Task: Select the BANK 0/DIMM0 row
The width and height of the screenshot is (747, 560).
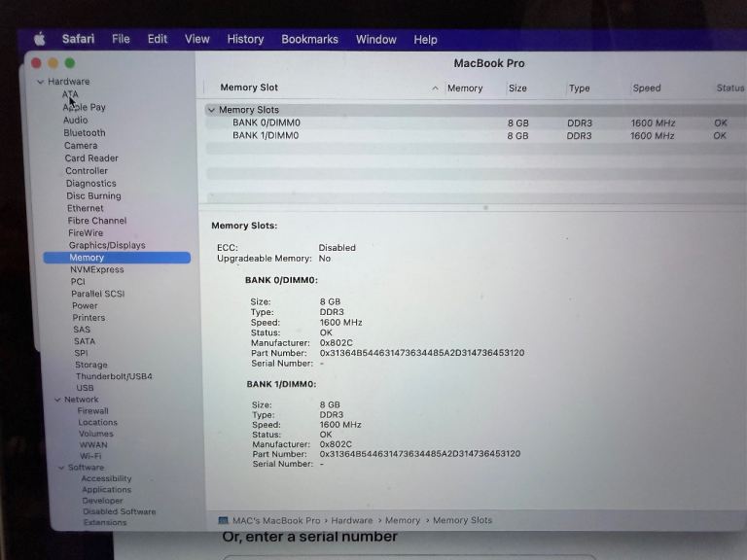Action: [477, 122]
